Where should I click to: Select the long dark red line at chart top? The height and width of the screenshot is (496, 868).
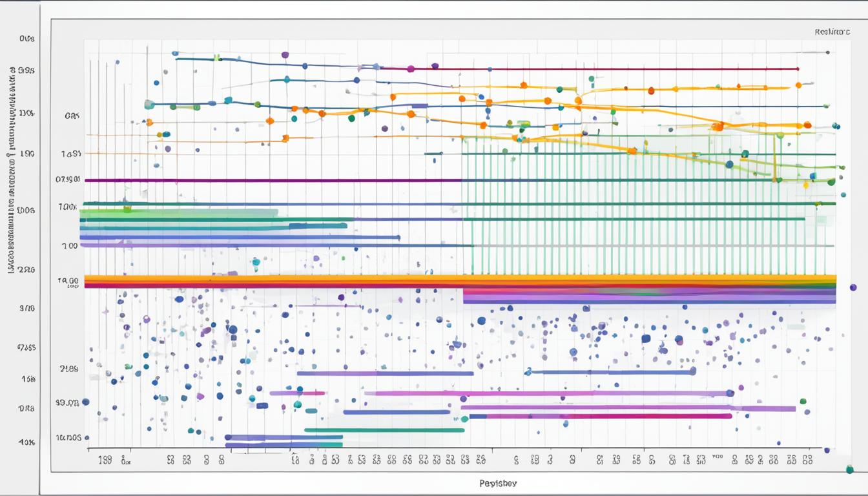pyautogui.click(x=589, y=68)
